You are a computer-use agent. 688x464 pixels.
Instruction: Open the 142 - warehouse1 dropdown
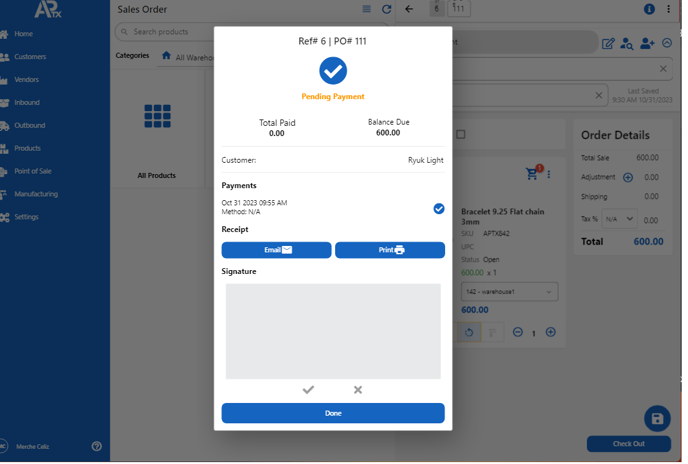(x=509, y=292)
